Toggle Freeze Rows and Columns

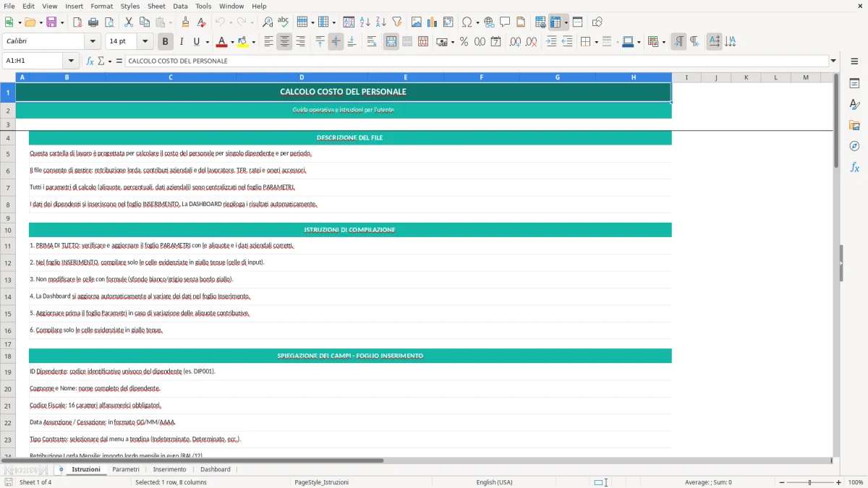click(556, 22)
